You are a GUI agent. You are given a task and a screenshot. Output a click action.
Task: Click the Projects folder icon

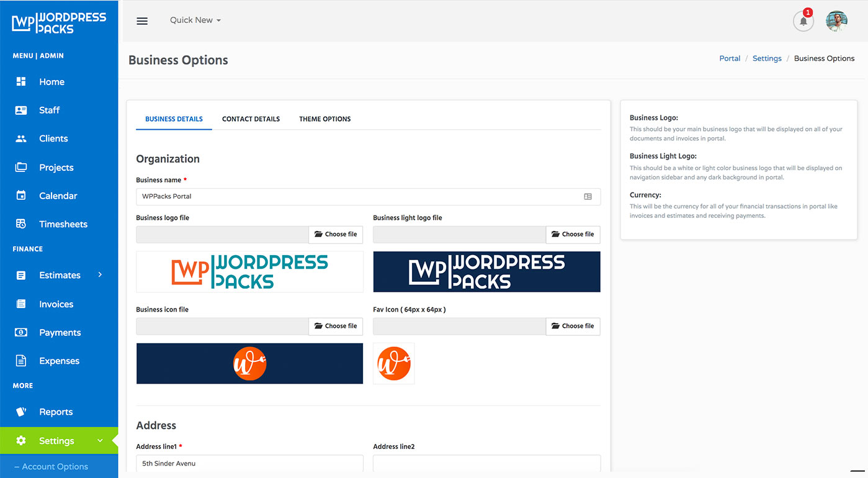tap(20, 167)
